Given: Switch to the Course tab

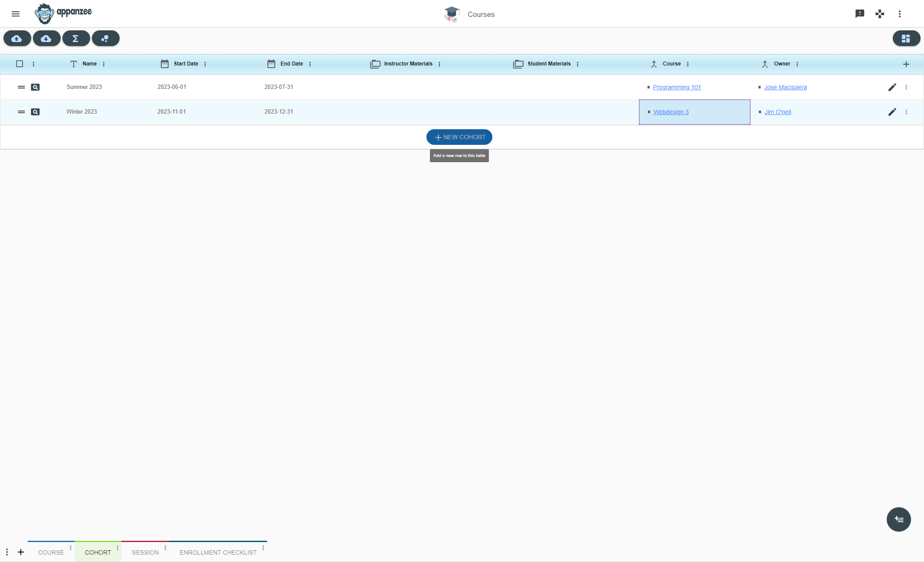Looking at the screenshot, I should pyautogui.click(x=51, y=552).
